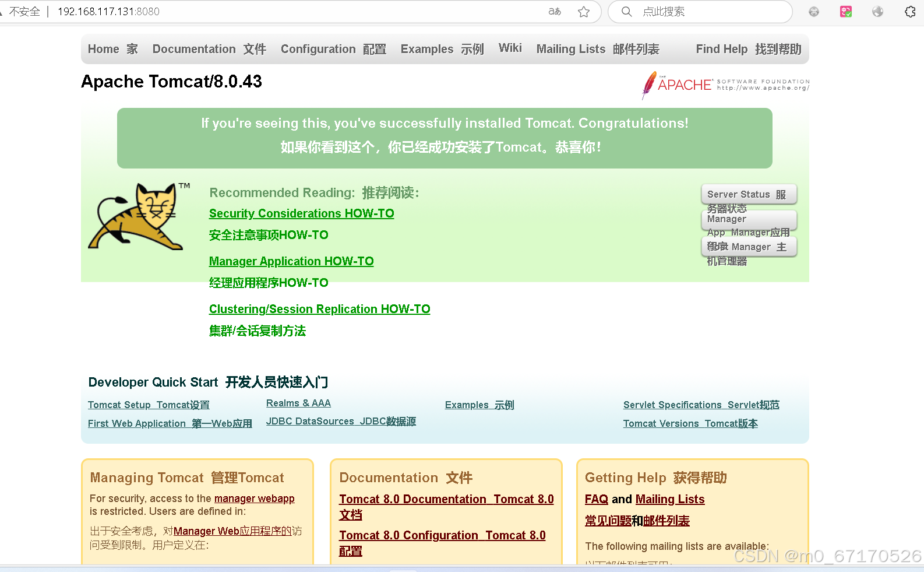Click the Recommended Reading heading
The height and width of the screenshot is (572, 924).
tap(314, 192)
